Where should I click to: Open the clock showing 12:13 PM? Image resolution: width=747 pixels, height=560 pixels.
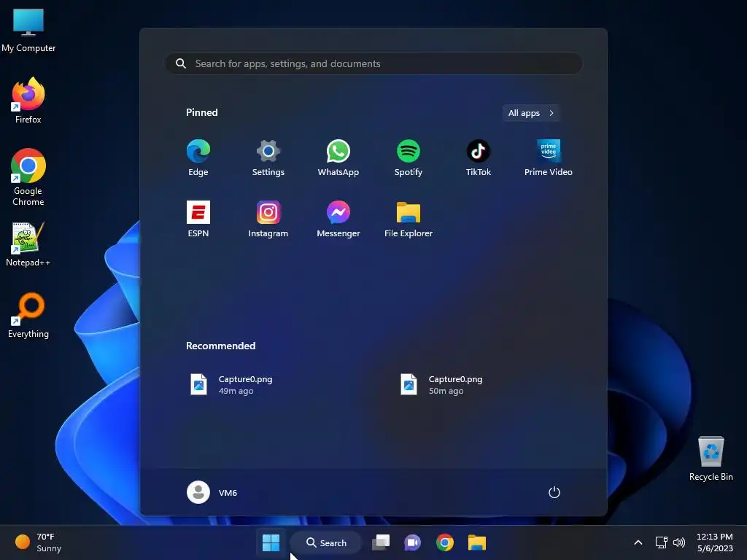(715, 542)
